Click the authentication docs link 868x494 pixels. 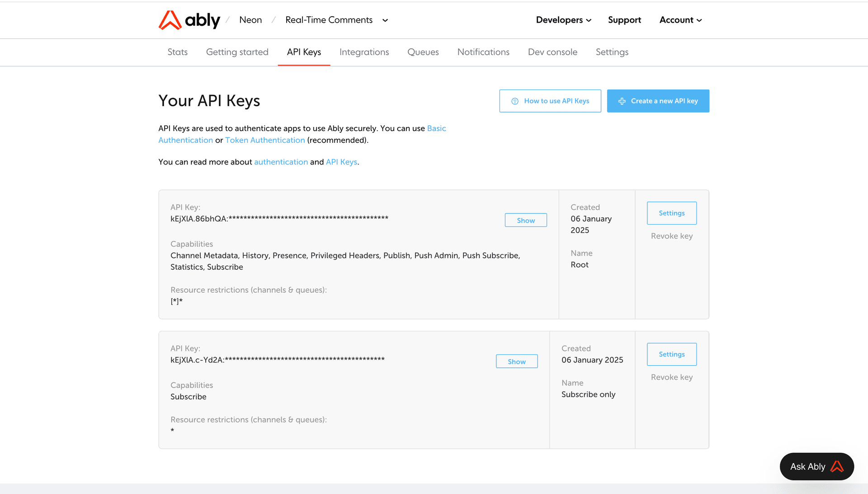point(281,162)
